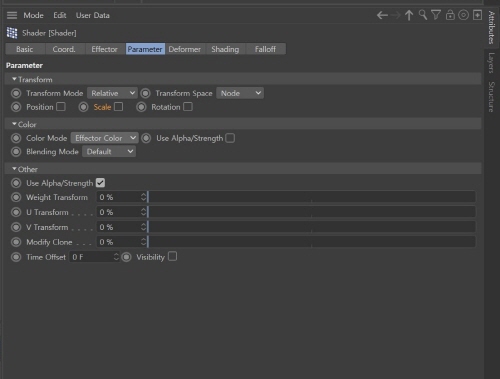Open the User Data menu

click(x=93, y=15)
